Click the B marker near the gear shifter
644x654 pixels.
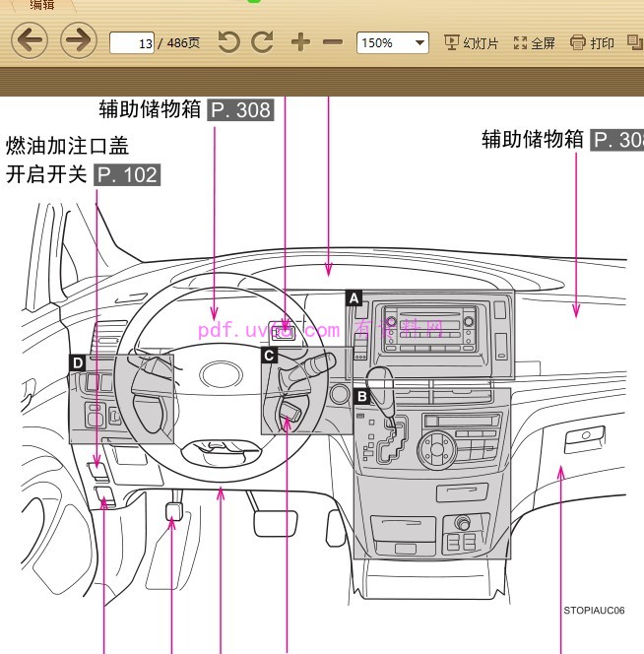(361, 397)
